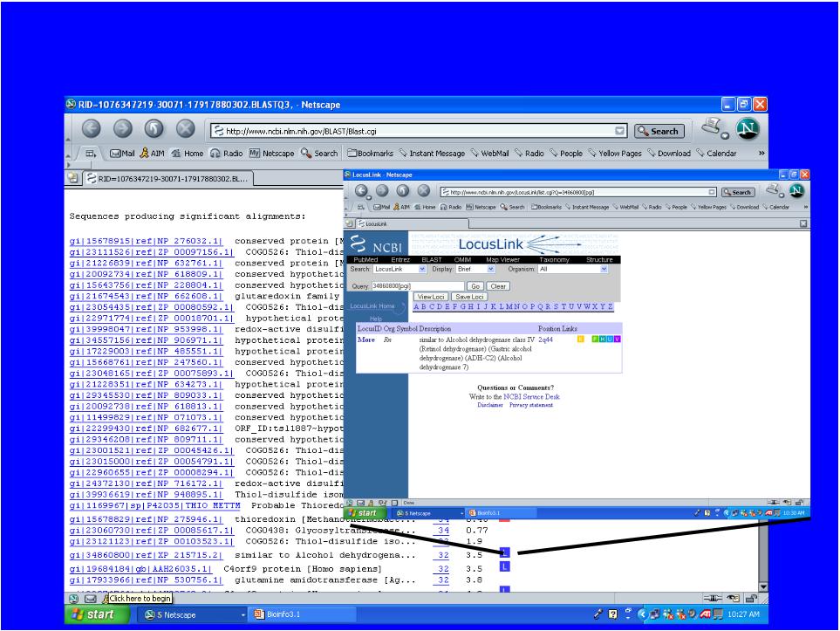Open the Display Brief dropdown
840x631 pixels.
pyautogui.click(x=491, y=269)
